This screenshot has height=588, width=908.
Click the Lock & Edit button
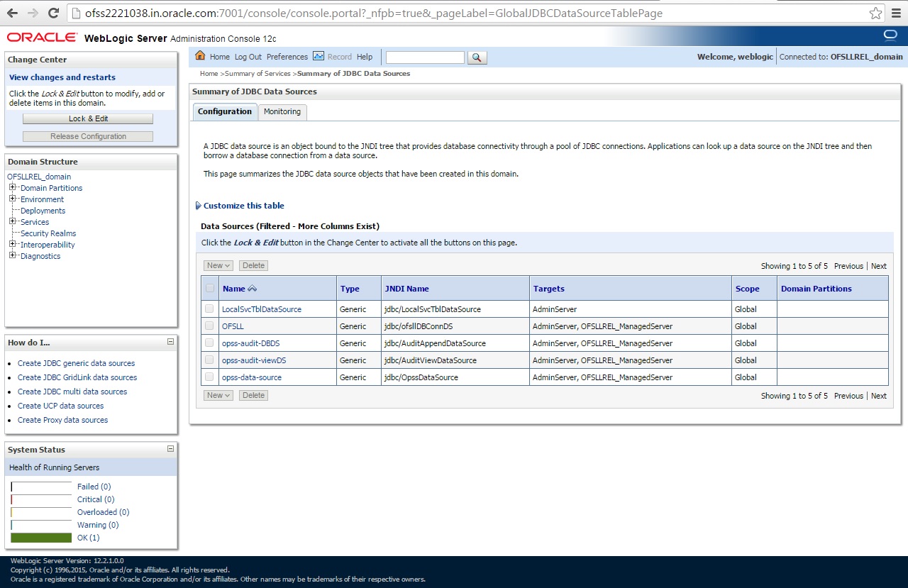click(x=88, y=118)
